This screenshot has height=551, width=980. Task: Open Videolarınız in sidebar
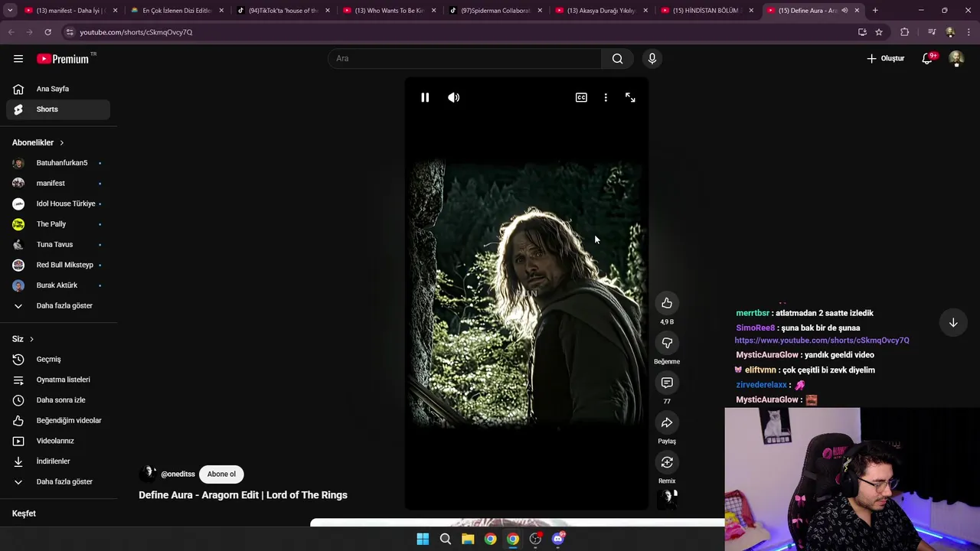[x=58, y=441]
